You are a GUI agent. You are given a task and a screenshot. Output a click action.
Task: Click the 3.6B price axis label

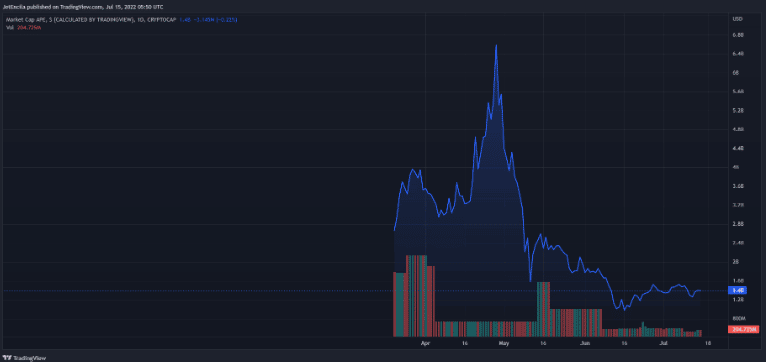click(738, 186)
